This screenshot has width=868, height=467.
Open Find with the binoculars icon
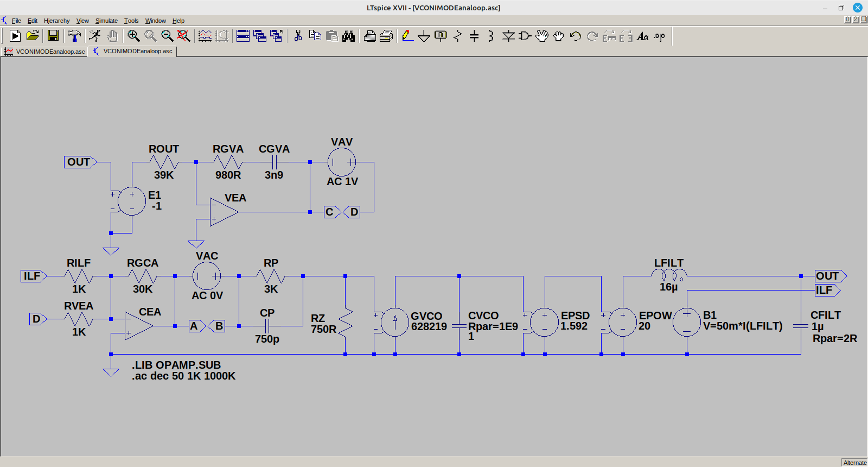pos(349,36)
